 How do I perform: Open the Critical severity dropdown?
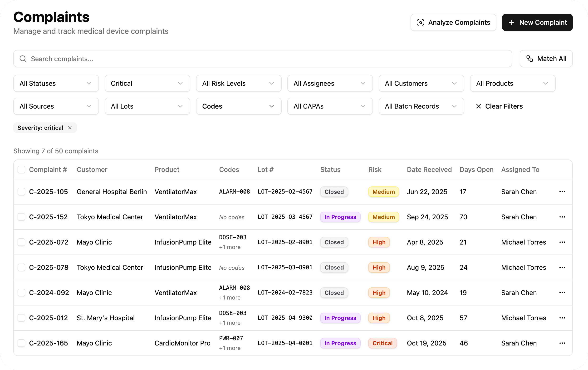[x=147, y=84]
